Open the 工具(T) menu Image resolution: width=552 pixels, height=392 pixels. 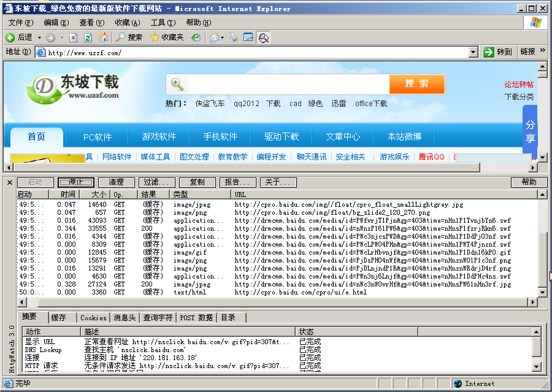click(163, 23)
